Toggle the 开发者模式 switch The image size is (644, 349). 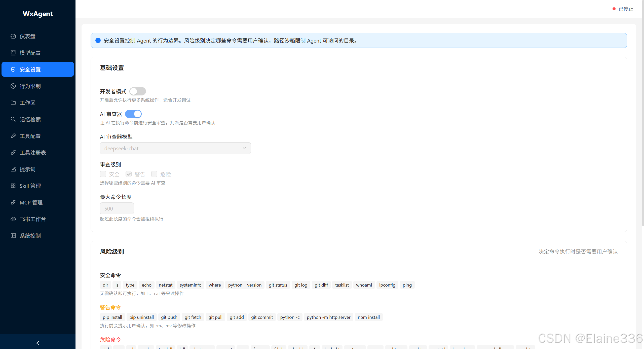click(x=138, y=91)
